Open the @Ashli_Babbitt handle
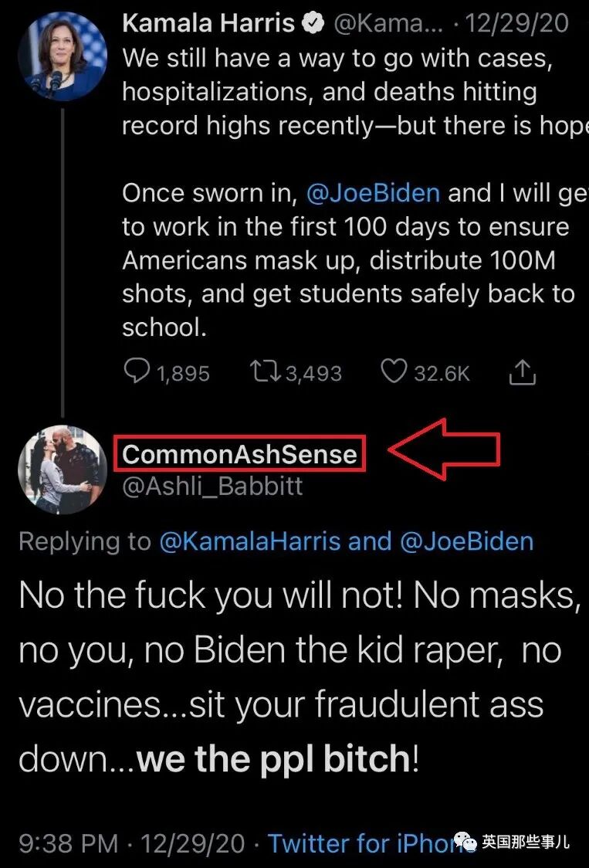This screenshot has width=589, height=868. (x=212, y=487)
